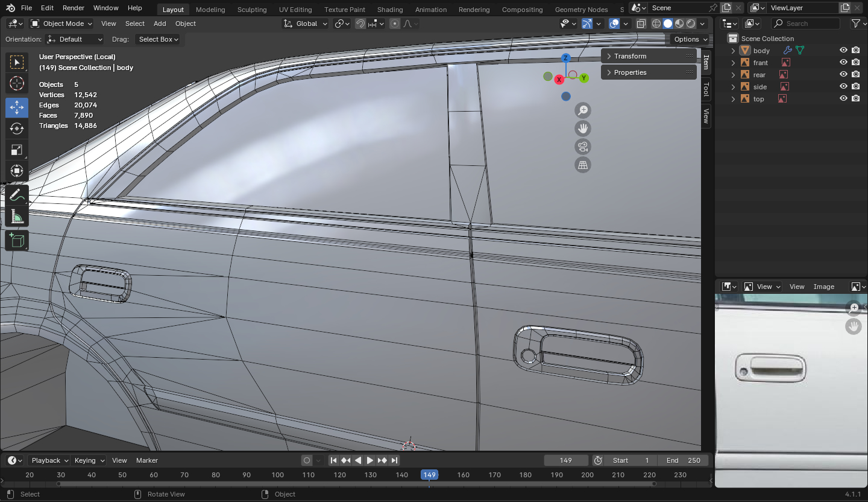The image size is (868, 502).
Task: Select the Scale tool
Action: point(17,150)
